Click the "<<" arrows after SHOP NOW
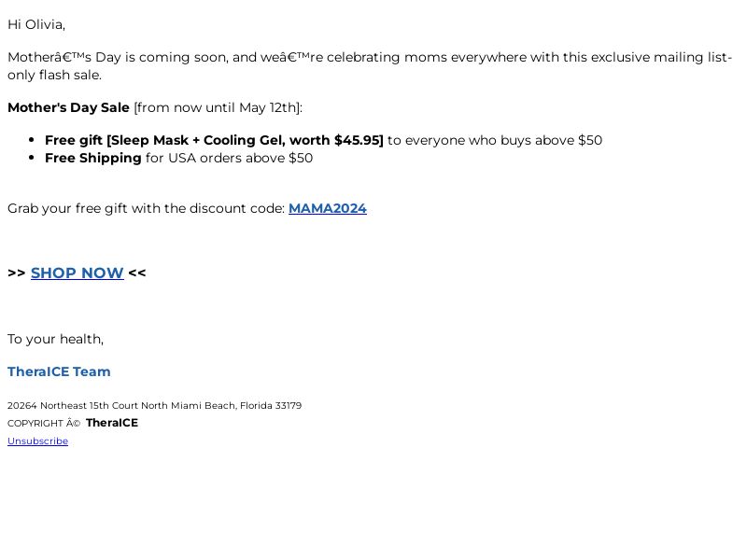The image size is (747, 560). 137,273
